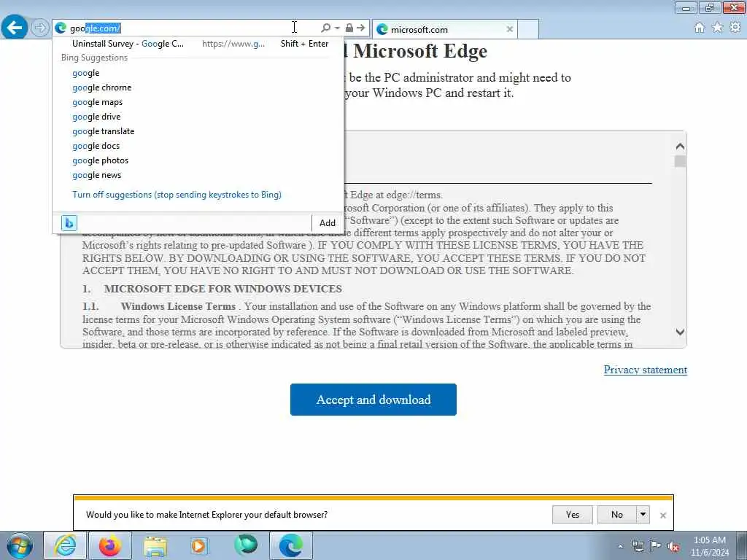Screen dimensions: 747x560
Task: Open the Tools gear icon
Action: click(735, 28)
